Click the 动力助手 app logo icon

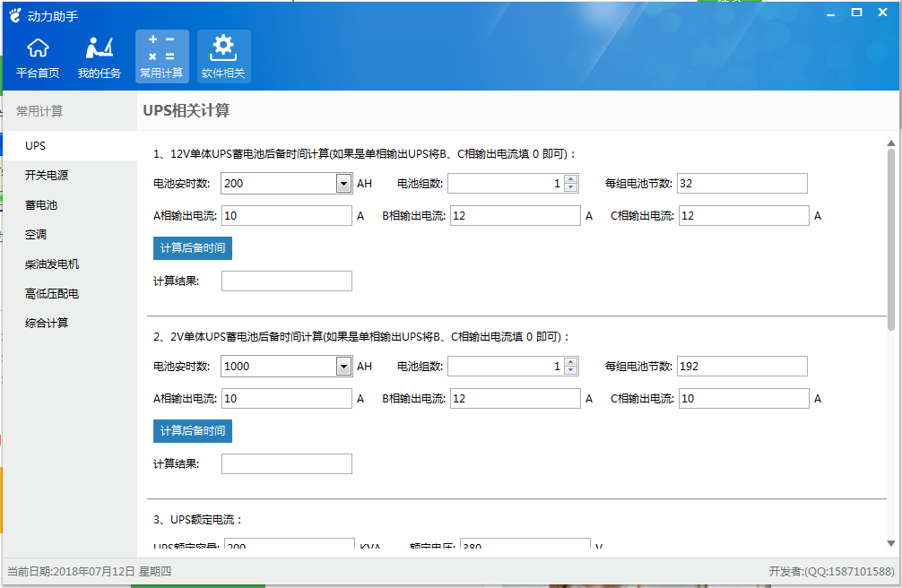click(x=15, y=14)
